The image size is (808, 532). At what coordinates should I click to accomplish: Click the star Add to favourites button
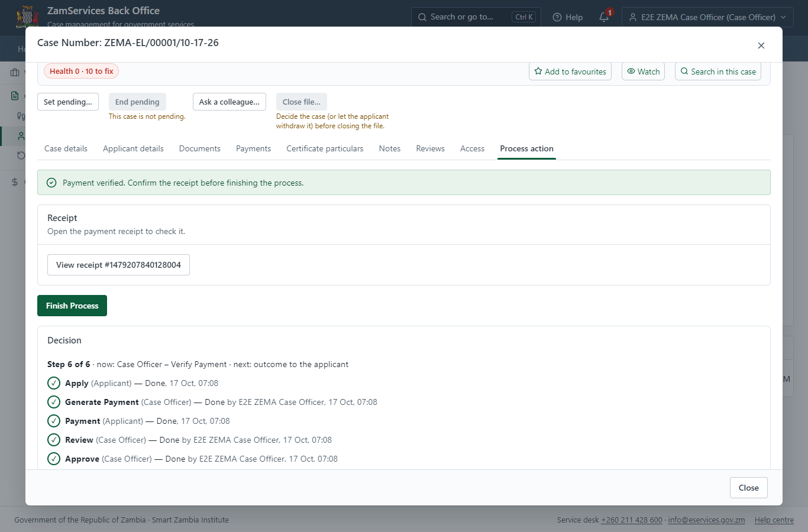coord(570,72)
